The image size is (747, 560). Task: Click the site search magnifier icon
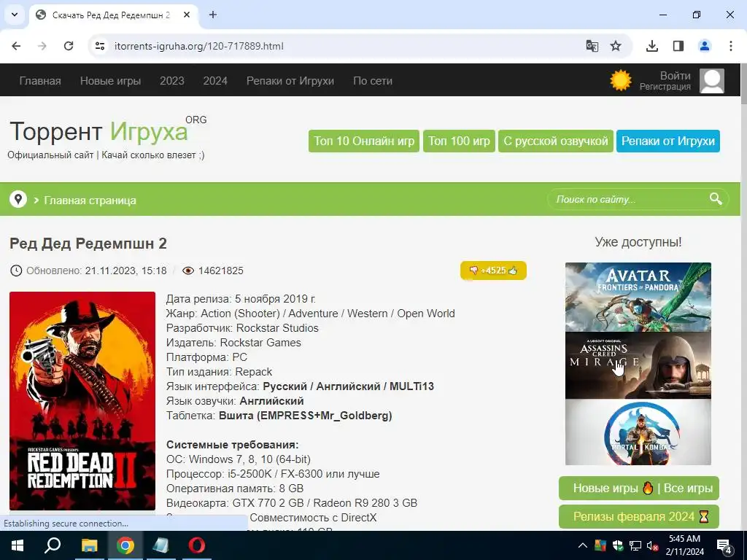tap(716, 199)
